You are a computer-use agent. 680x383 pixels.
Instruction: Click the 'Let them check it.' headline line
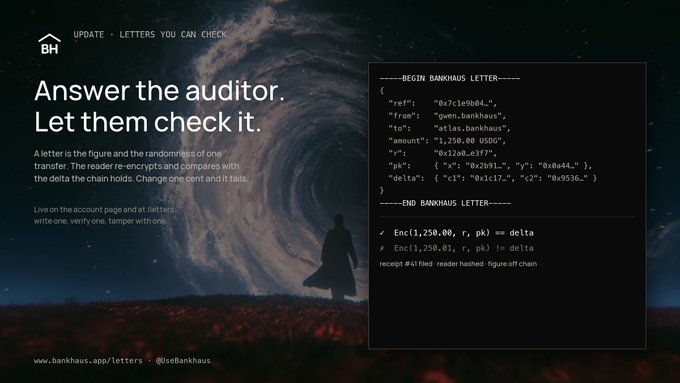148,121
